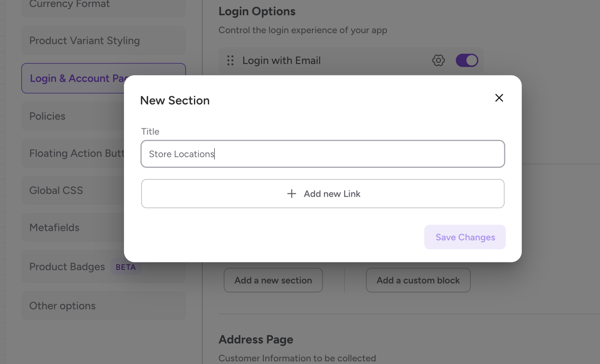Click the drag handle beside Login with Email

[230, 60]
